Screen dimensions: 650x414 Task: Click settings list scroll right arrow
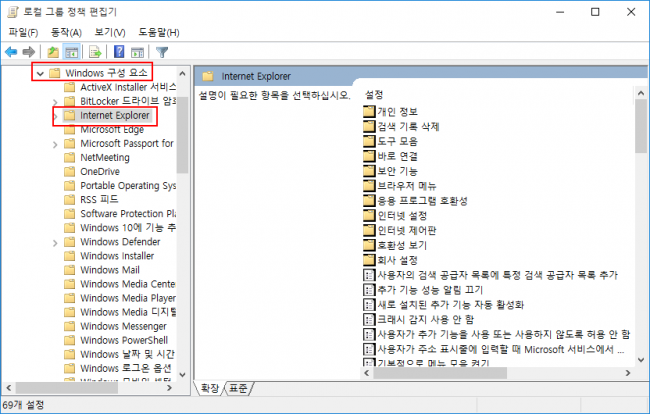click(628, 373)
